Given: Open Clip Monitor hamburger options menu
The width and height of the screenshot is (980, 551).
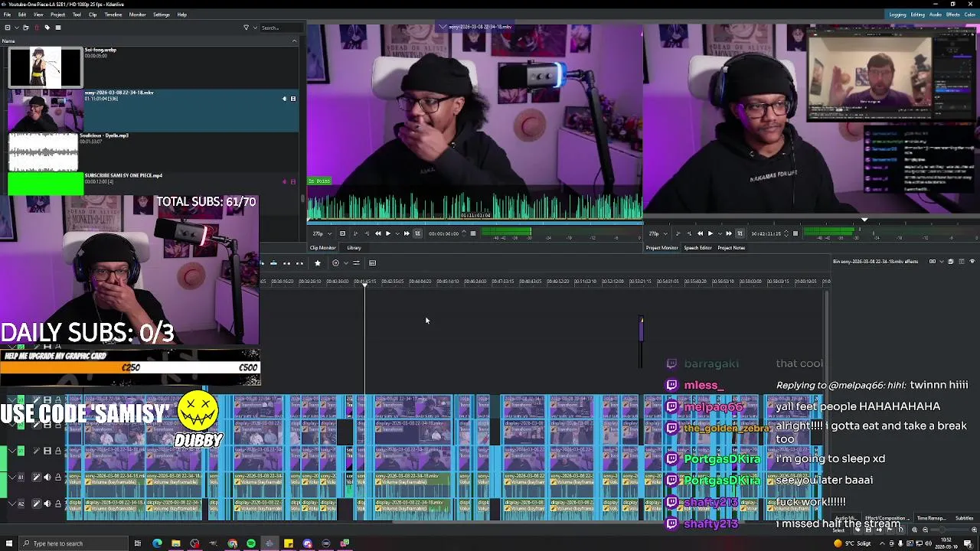Looking at the screenshot, I should tap(472, 233).
